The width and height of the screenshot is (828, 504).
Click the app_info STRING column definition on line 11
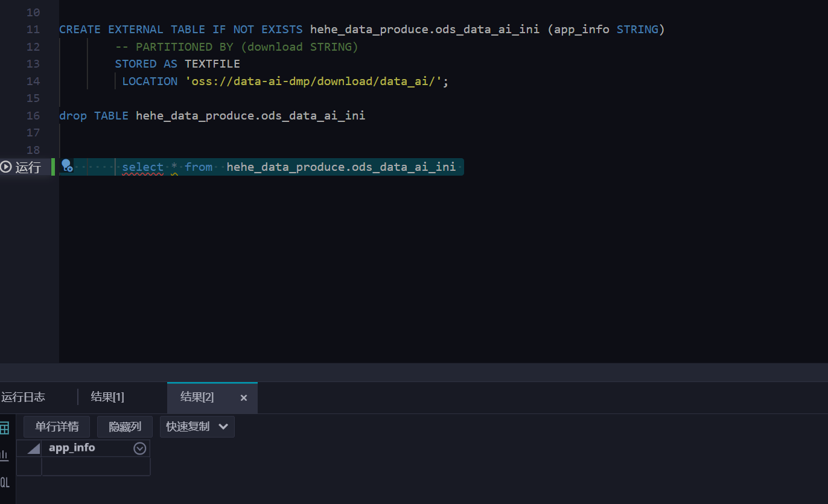(x=607, y=30)
